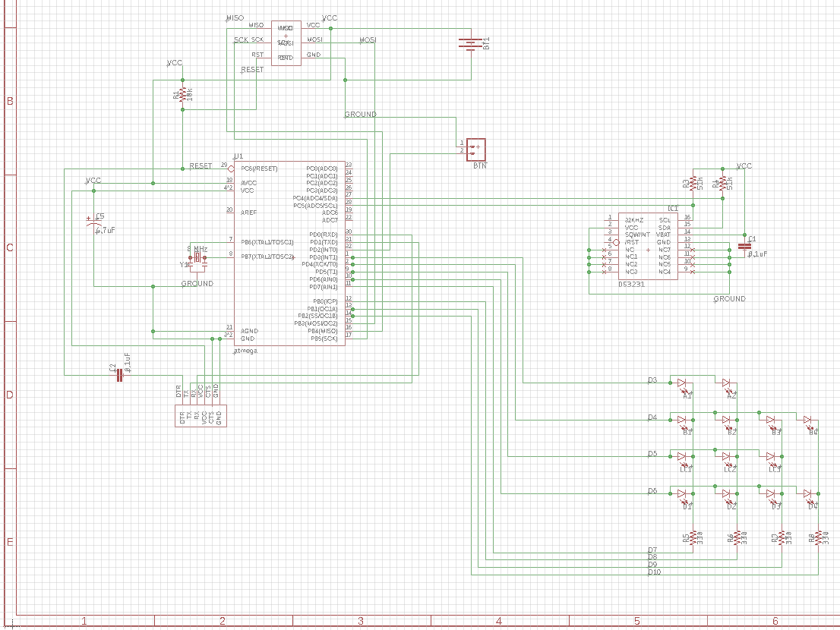840x630 pixels.
Task: Click the PB5(SCK) pin label
Action: coord(324,339)
